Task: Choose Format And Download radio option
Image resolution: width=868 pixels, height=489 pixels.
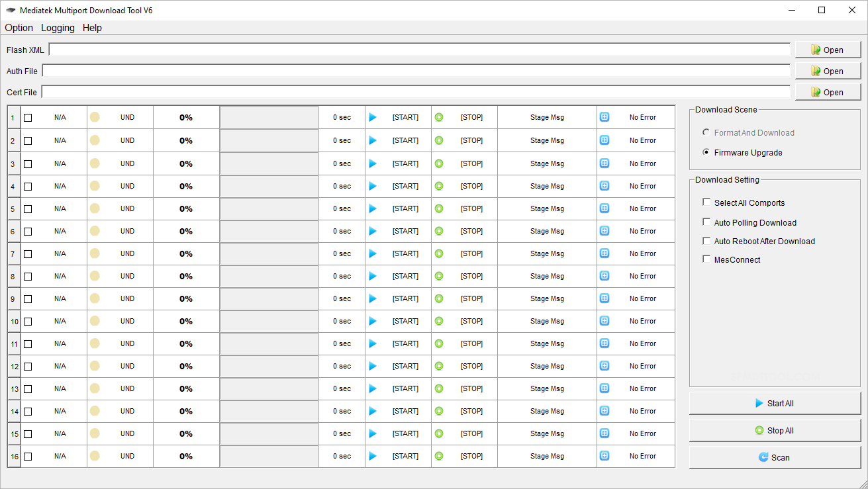Action: pos(706,132)
